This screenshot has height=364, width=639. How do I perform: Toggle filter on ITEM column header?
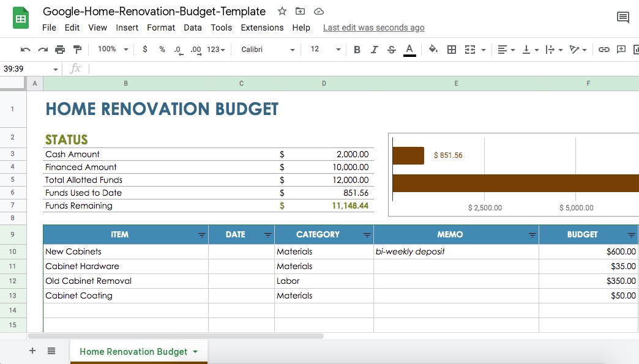[x=202, y=236]
